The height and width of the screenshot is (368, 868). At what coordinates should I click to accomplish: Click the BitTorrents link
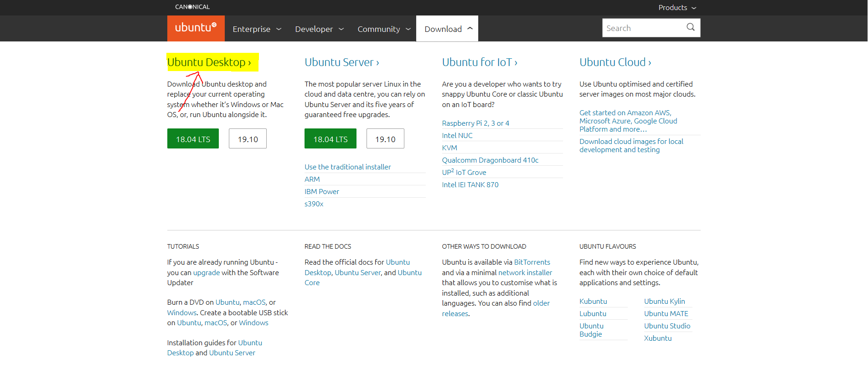(532, 262)
